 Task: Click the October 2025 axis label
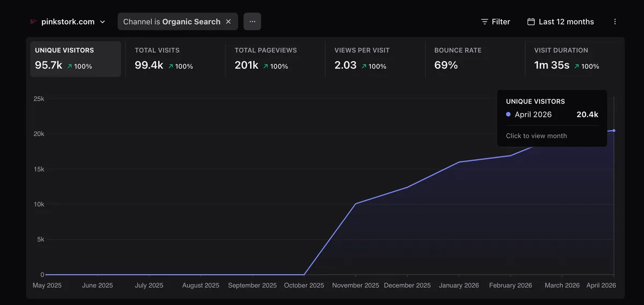(304, 285)
